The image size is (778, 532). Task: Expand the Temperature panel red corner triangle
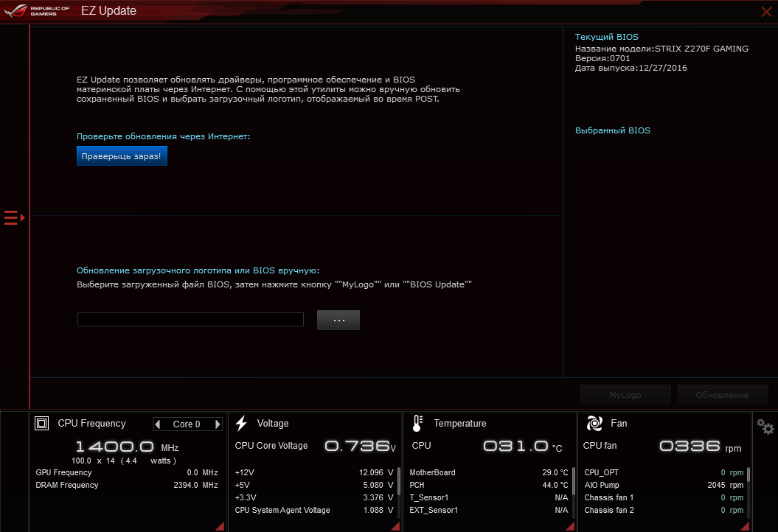[570, 526]
